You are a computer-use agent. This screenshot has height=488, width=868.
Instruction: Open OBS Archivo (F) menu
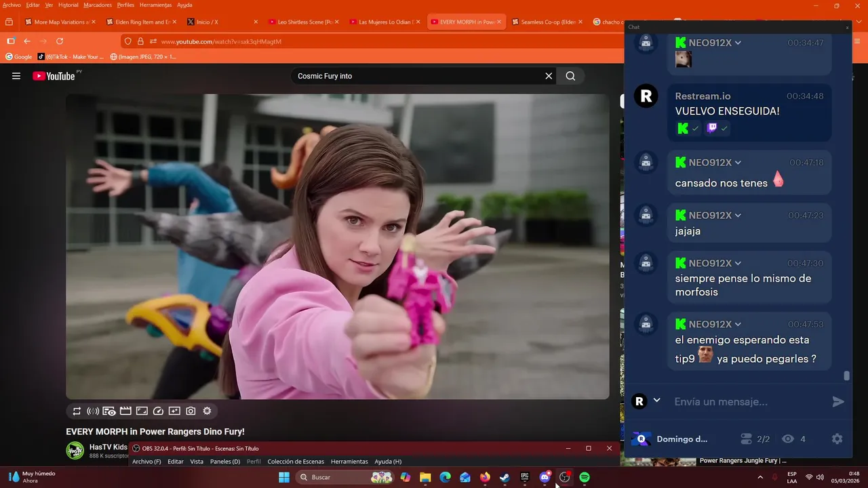pyautogui.click(x=146, y=462)
